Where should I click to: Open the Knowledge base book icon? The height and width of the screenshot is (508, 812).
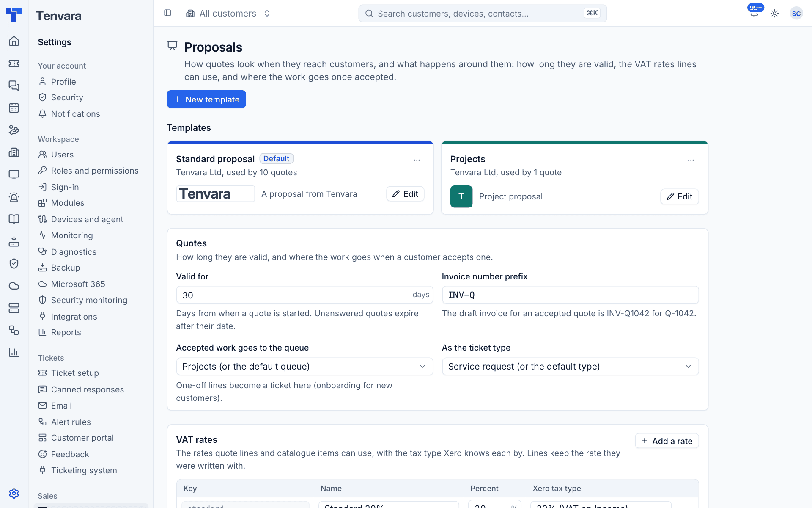(14, 219)
